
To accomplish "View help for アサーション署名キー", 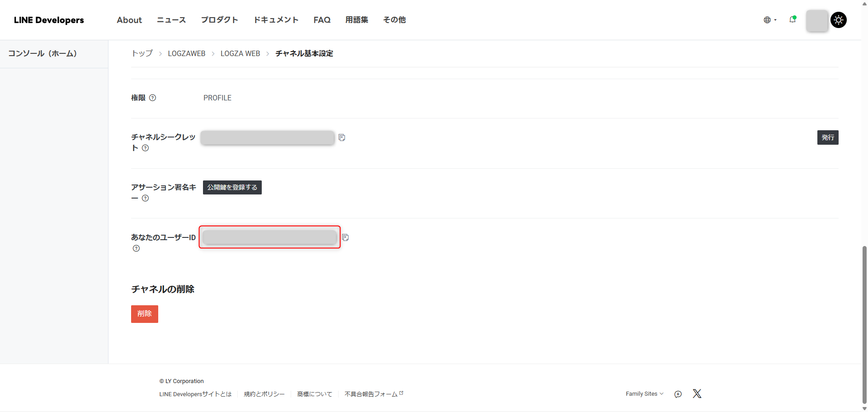I will [145, 198].
